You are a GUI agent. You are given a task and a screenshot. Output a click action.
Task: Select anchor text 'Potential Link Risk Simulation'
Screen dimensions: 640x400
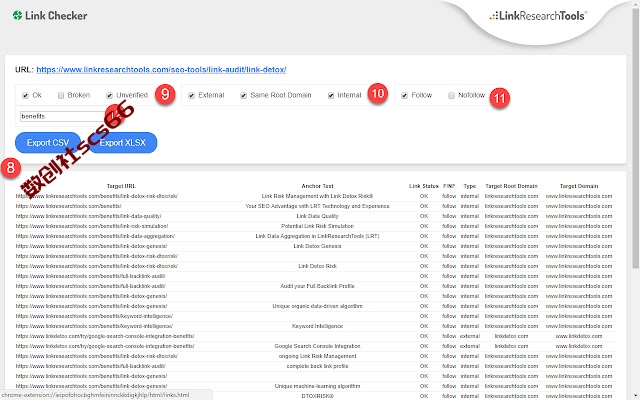point(318,226)
